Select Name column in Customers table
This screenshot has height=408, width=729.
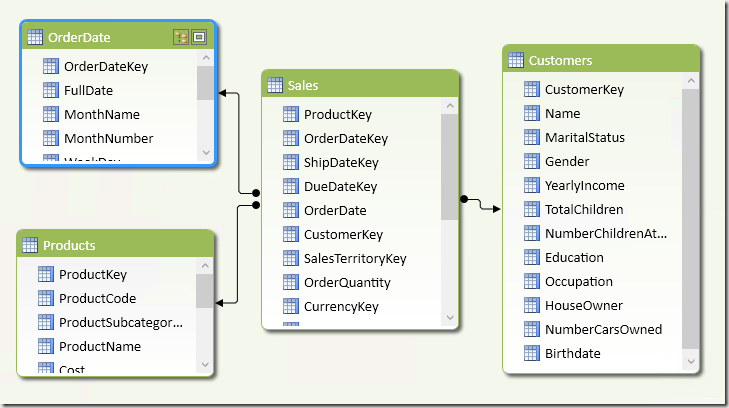click(562, 113)
